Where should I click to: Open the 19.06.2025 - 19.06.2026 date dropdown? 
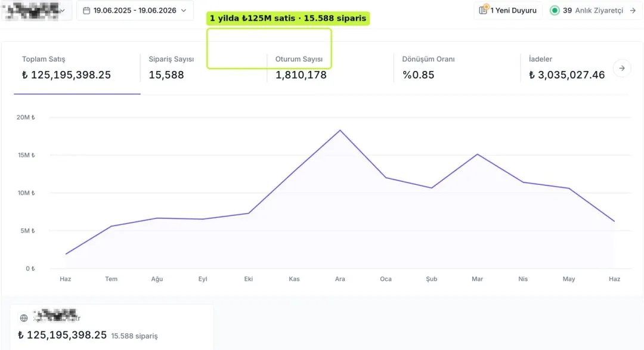[x=135, y=11]
